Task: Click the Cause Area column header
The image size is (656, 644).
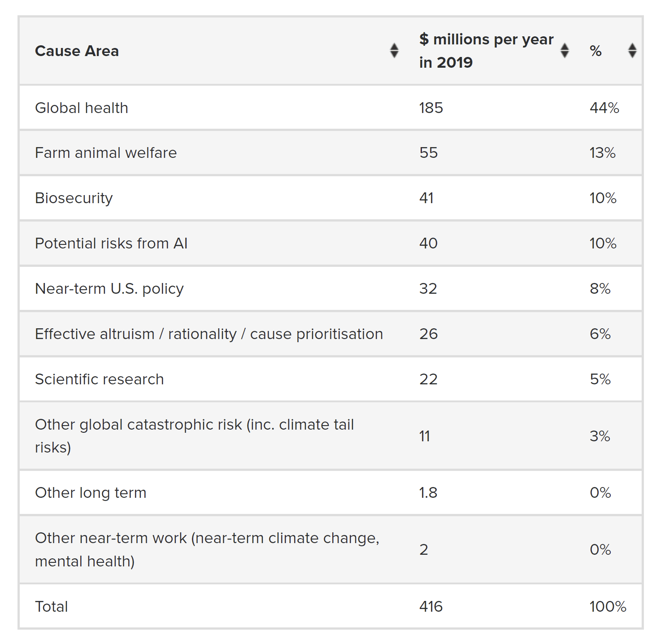Action: click(77, 51)
